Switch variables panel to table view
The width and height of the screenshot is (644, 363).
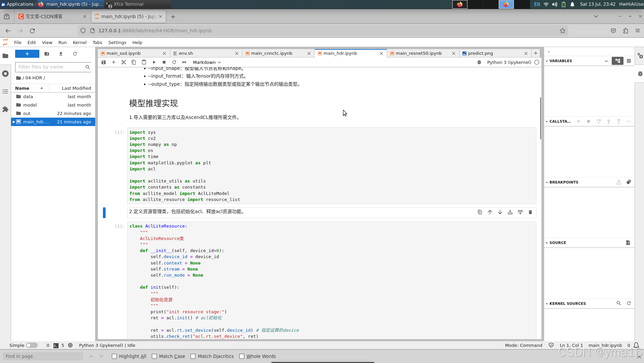pyautogui.click(x=629, y=61)
